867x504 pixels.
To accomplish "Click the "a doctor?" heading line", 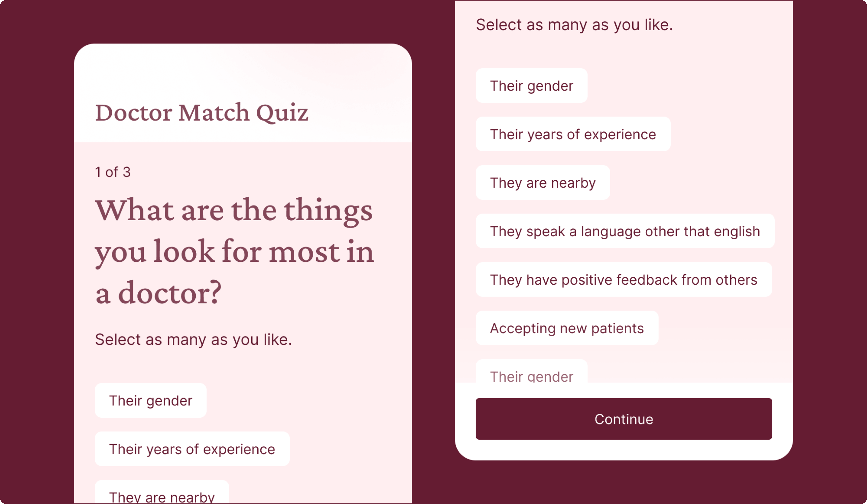I will coord(158,293).
